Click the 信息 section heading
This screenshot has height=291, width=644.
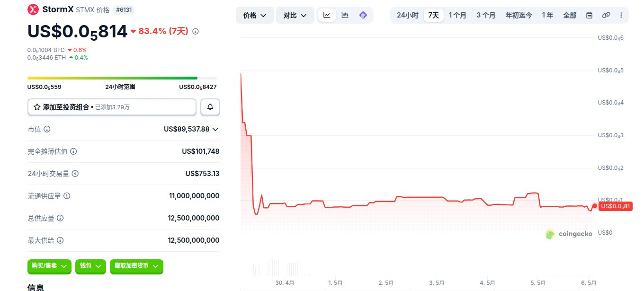tap(36, 287)
